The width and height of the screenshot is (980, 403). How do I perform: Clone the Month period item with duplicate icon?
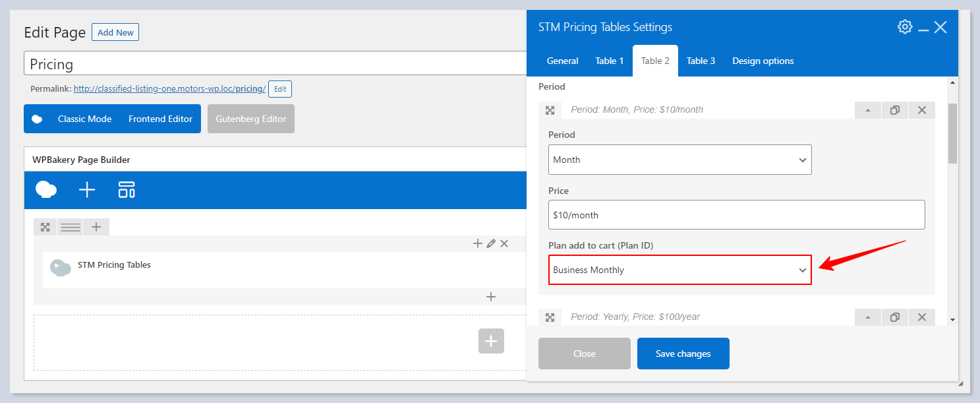point(894,110)
